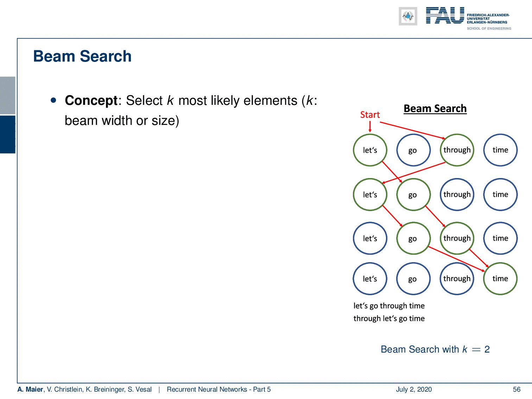Click the slide number 56
This screenshot has width=532, height=399.
tap(517, 389)
